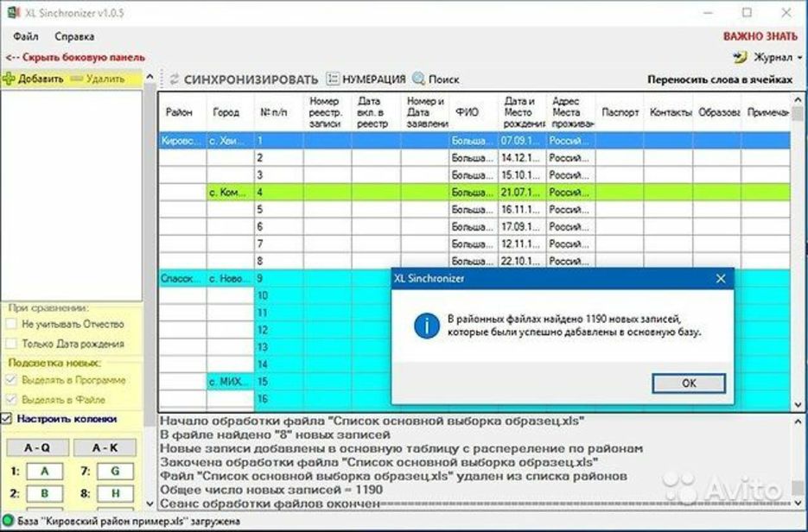
Task: Click the 'ФИО' column header
Action: (473, 112)
